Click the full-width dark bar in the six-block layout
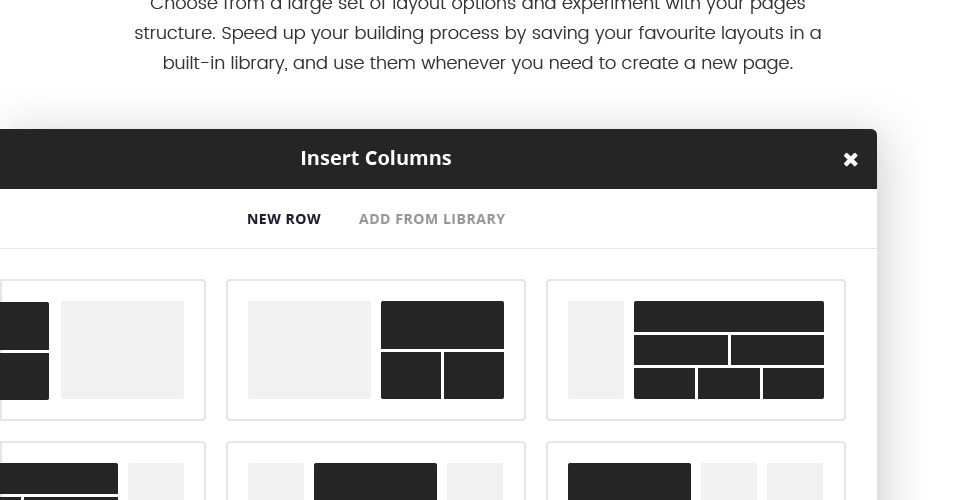This screenshot has width=965, height=500. [x=729, y=316]
